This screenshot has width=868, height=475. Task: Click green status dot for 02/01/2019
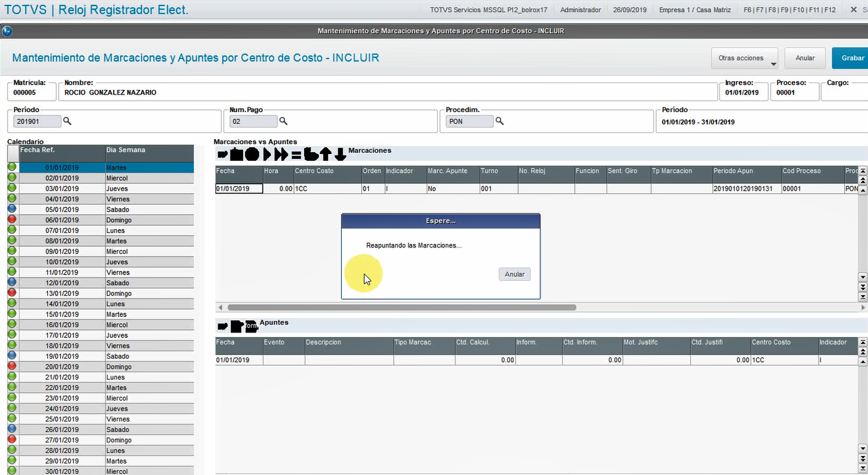click(x=12, y=178)
